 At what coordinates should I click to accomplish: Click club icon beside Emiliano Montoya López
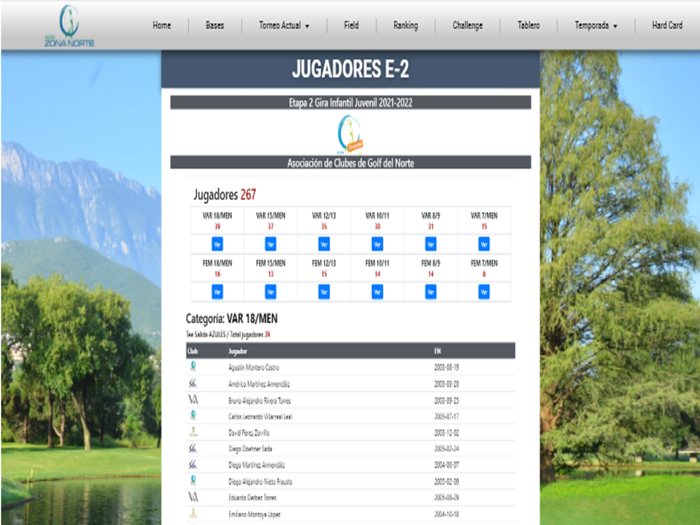(193, 513)
